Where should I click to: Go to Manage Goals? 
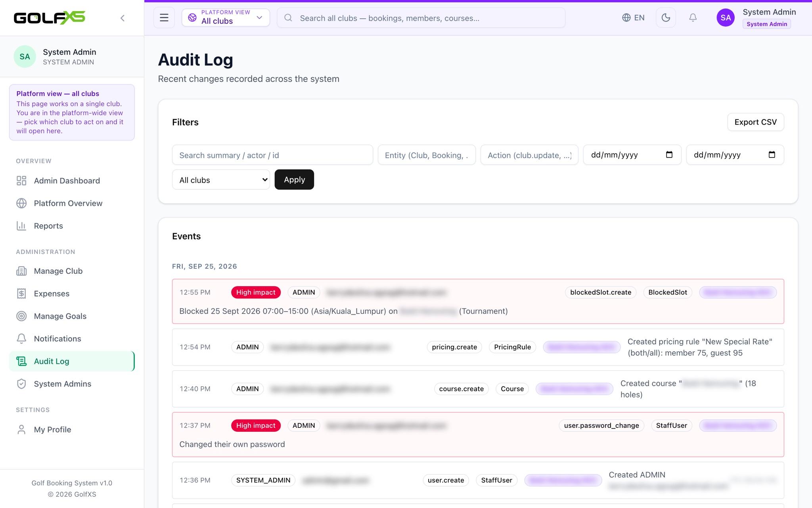pyautogui.click(x=72, y=316)
